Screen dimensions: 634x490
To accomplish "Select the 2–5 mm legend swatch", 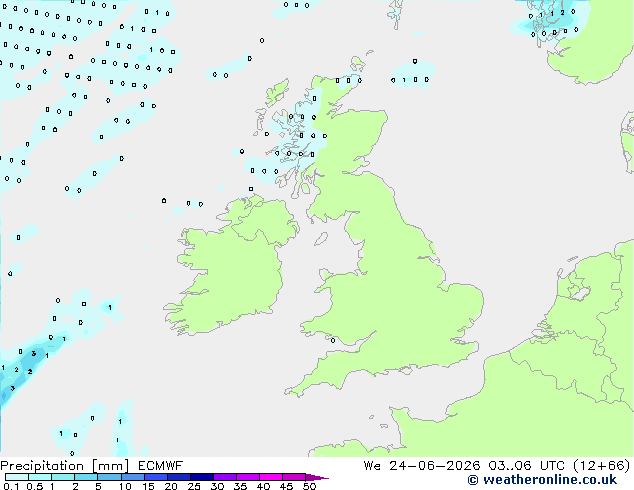I will pos(86,477).
